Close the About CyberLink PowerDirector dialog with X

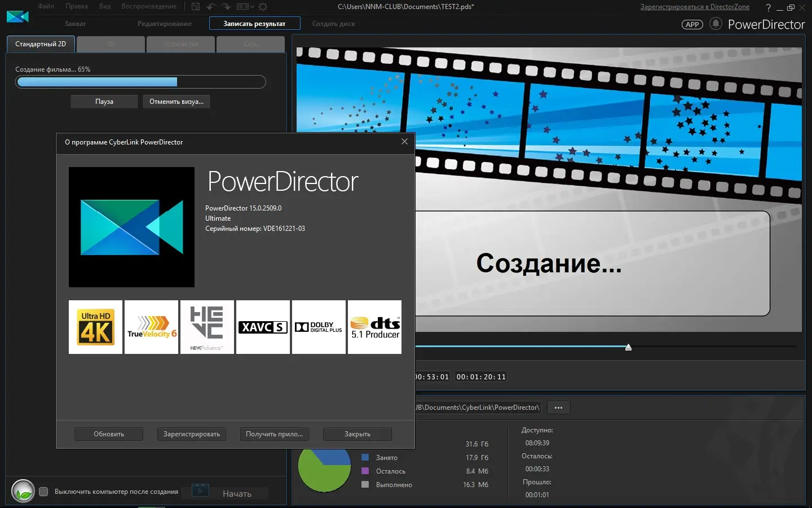(x=404, y=142)
